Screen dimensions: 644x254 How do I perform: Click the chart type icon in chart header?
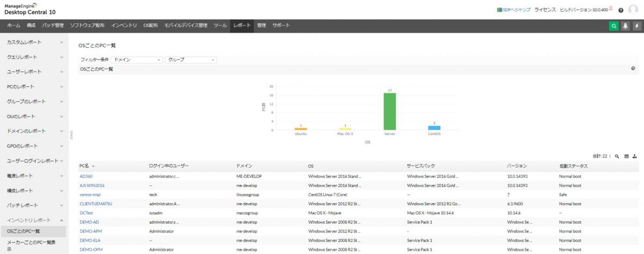point(633,69)
